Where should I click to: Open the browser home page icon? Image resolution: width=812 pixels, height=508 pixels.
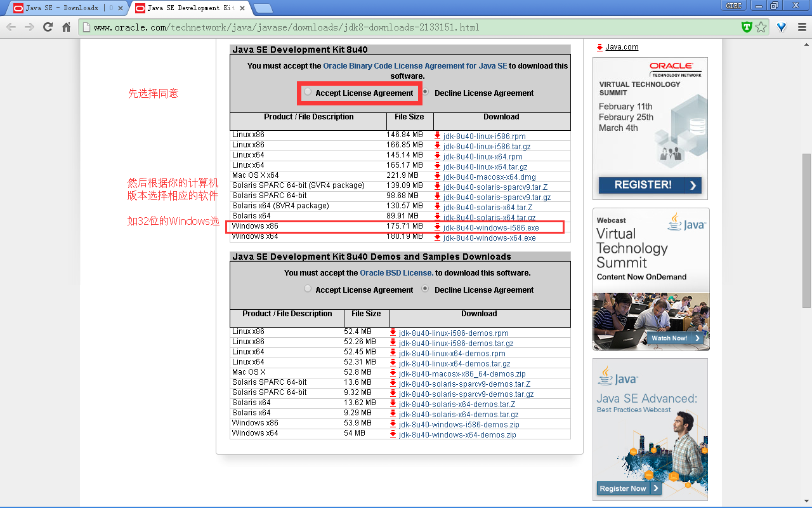(x=67, y=27)
